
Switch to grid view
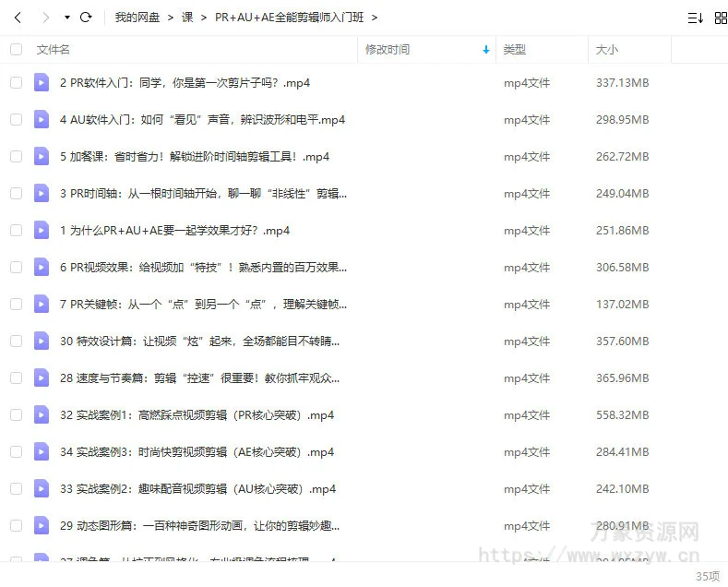click(x=721, y=18)
